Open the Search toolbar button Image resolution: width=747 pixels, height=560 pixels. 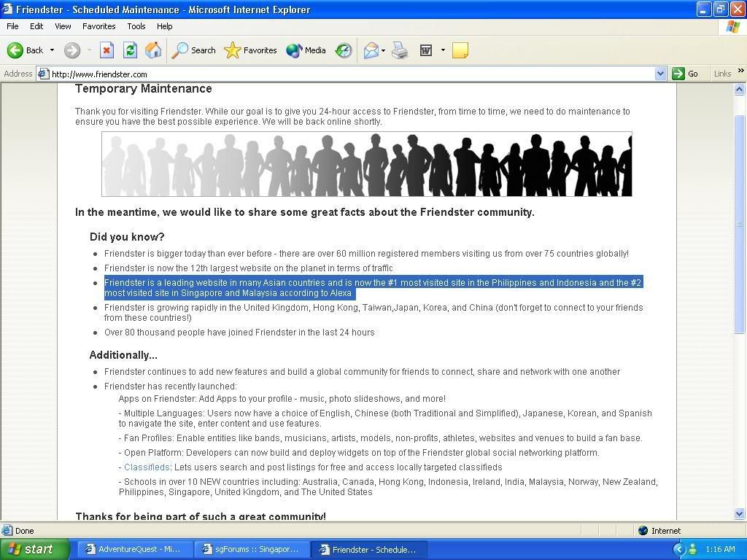point(193,50)
